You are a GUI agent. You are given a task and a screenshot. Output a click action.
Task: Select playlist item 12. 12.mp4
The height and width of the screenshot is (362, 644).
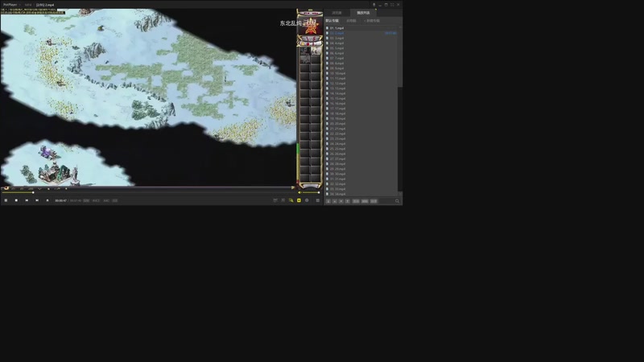(x=361, y=84)
